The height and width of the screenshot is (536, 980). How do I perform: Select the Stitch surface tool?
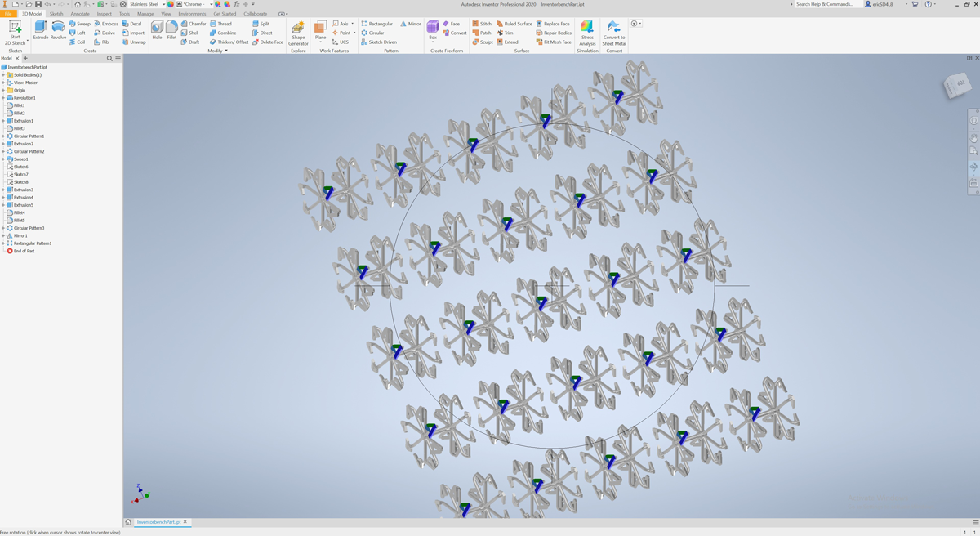coord(482,24)
